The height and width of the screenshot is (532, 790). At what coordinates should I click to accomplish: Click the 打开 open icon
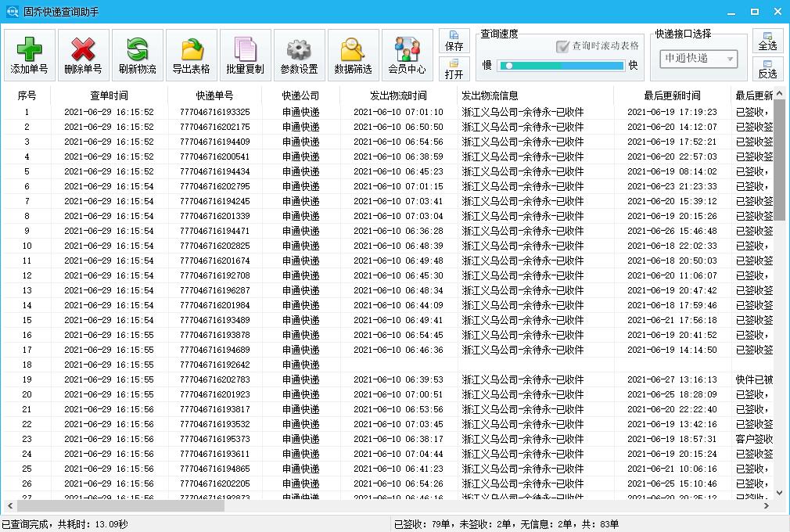tap(454, 70)
